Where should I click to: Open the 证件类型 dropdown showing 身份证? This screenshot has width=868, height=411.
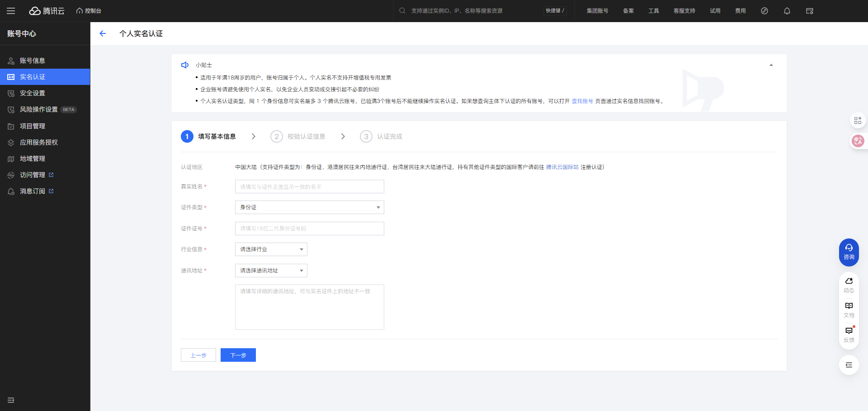click(x=309, y=207)
